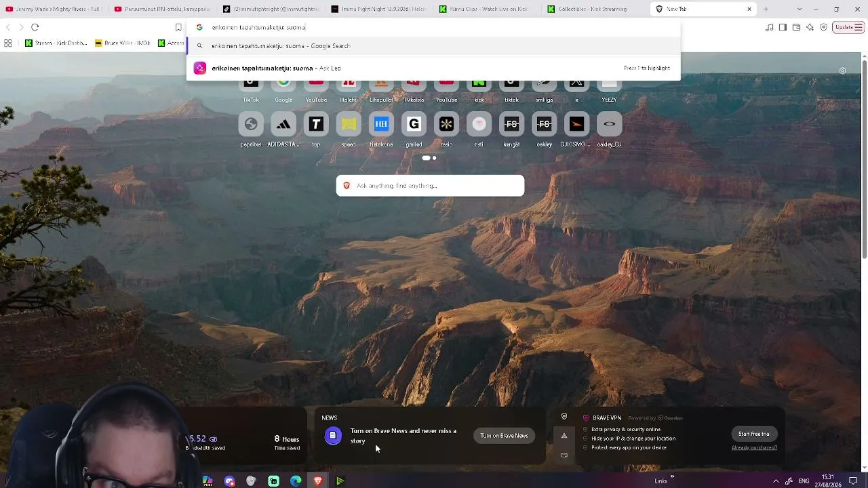Expand the tab search dropdown arrow
Viewport: 868px width, 488px height.
pyautogui.click(x=800, y=9)
